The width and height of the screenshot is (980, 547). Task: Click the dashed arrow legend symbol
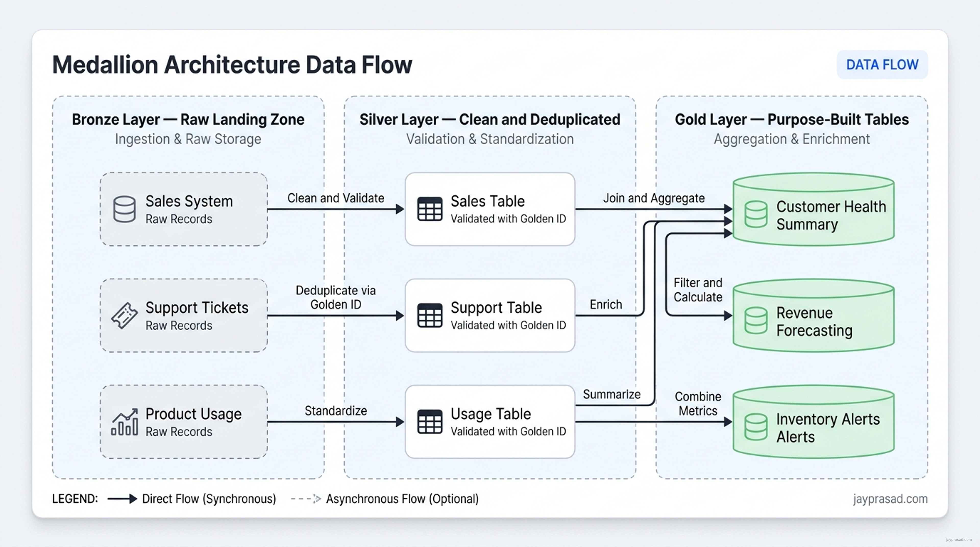[306, 499]
